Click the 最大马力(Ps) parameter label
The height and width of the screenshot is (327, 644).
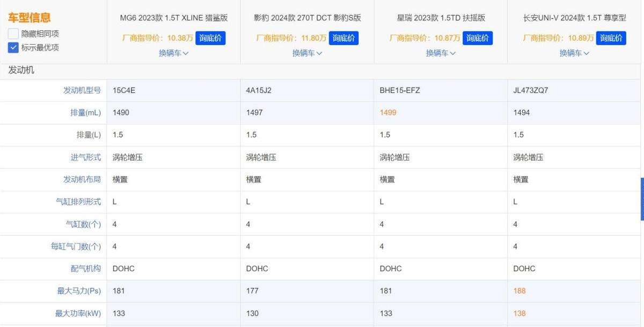tap(79, 290)
